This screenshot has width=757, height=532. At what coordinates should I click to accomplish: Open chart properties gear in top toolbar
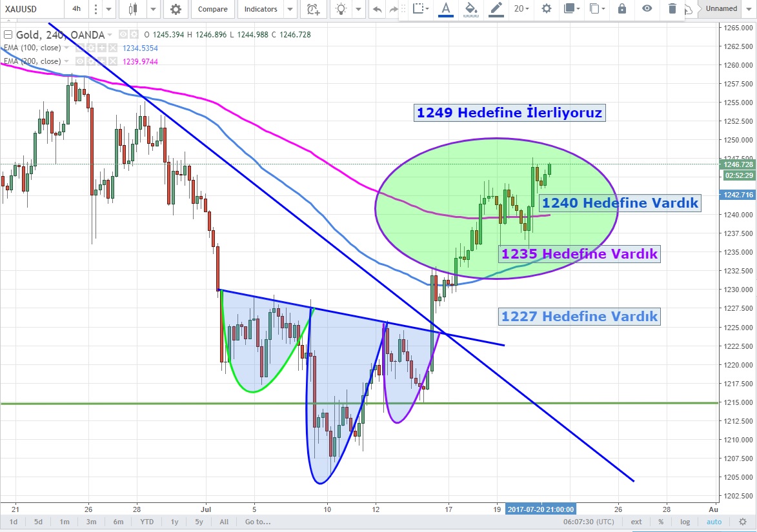tap(176, 9)
